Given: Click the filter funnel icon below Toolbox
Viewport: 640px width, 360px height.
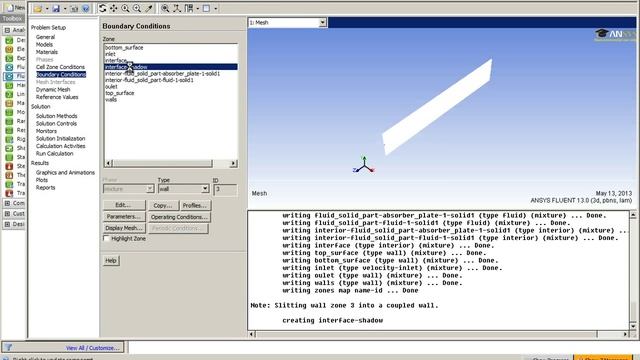Looking at the screenshot, I should click(x=8, y=348).
